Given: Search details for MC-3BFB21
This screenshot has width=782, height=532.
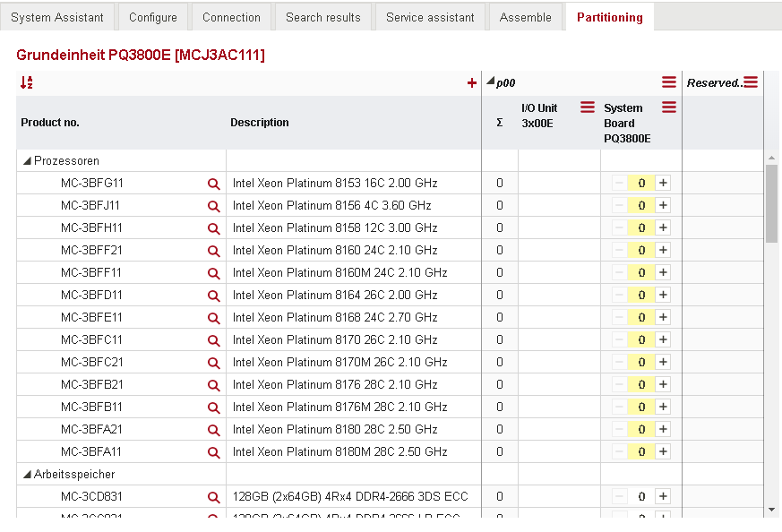Looking at the screenshot, I should tap(213, 385).
